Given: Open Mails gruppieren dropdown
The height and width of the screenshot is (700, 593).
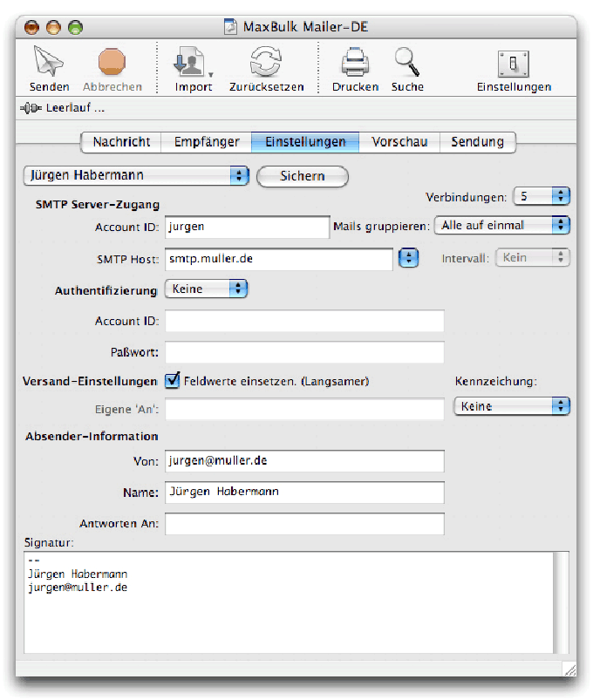Looking at the screenshot, I should click(502, 226).
